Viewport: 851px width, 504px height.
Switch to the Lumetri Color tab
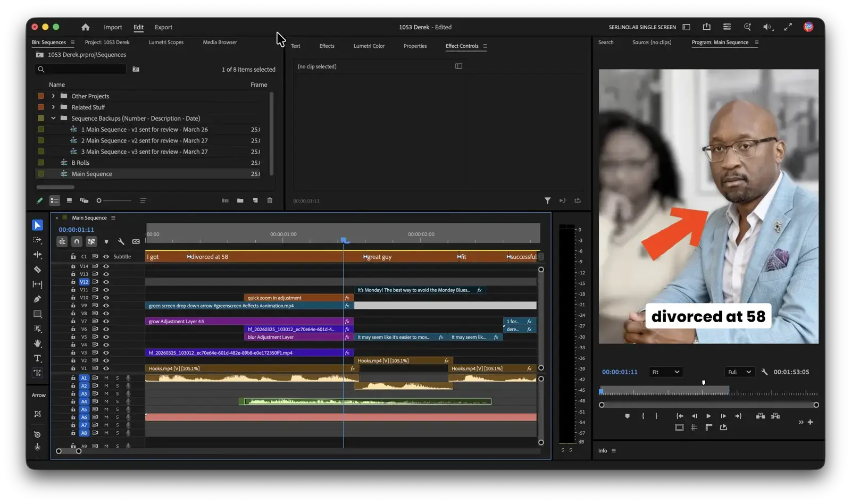click(x=369, y=46)
